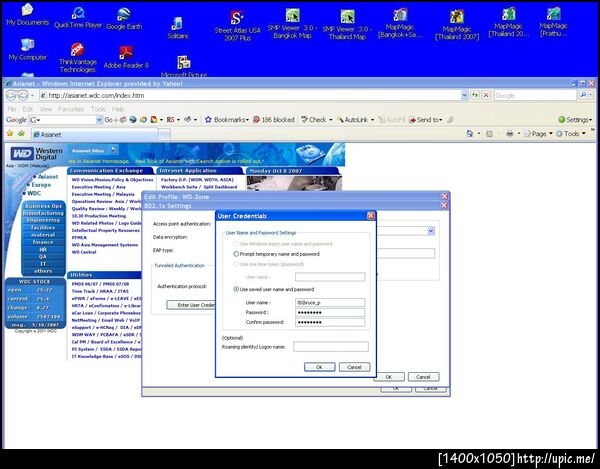
Task: Open the combo box in 802.1x Settings
Action: point(431,231)
